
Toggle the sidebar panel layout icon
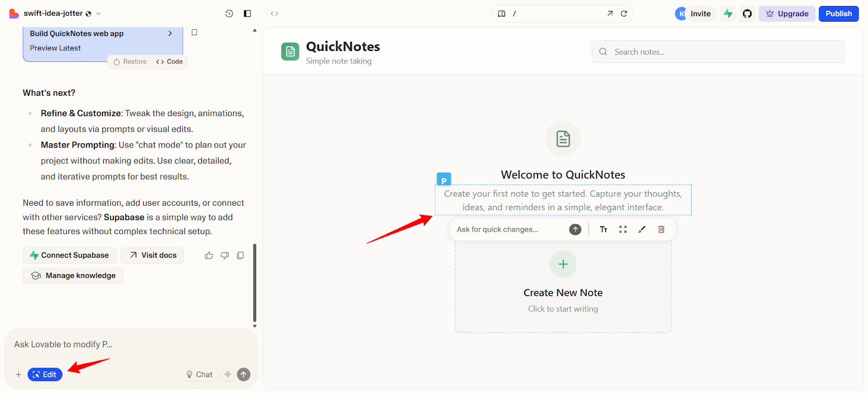click(x=247, y=14)
